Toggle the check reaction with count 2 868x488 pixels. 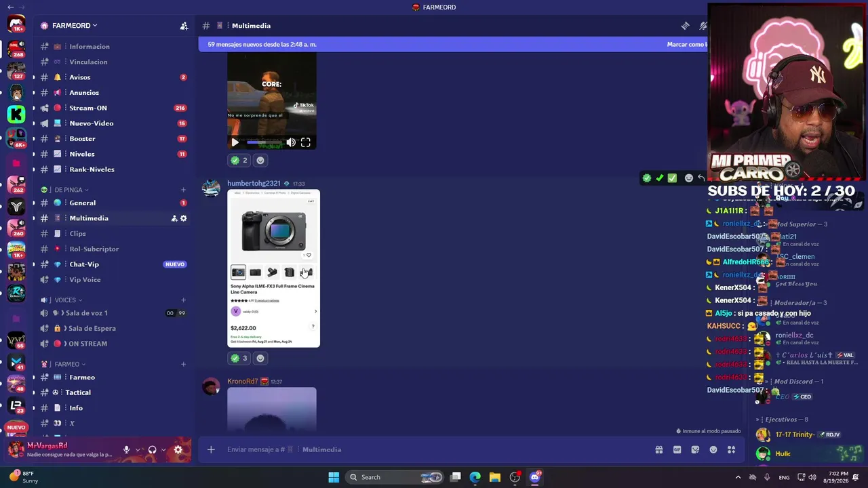point(239,160)
